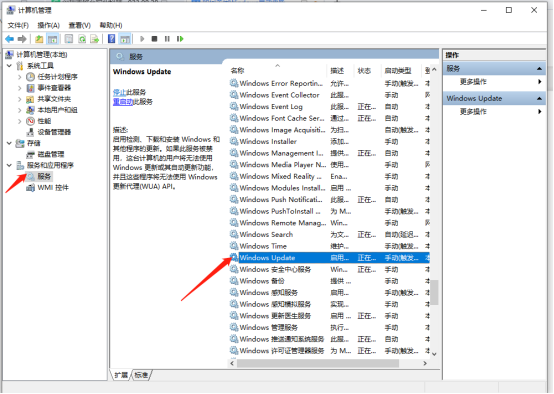Select the Windows Update service row
The width and height of the screenshot is (554, 394).
[x=329, y=258]
